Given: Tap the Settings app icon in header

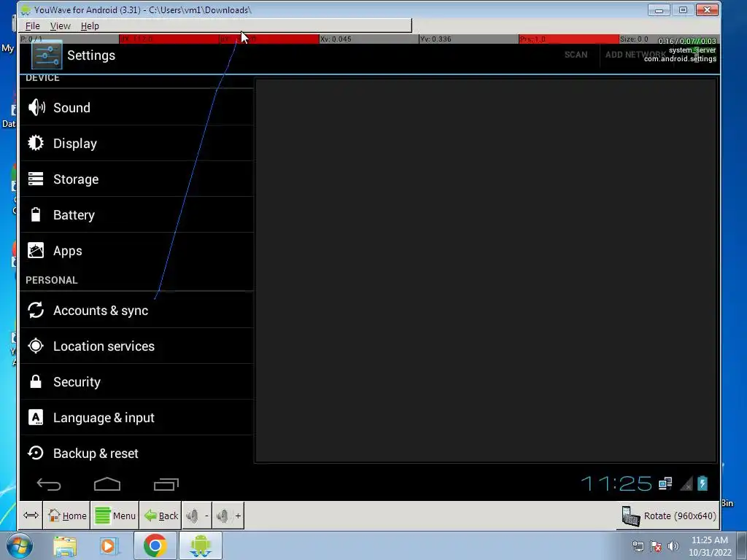Looking at the screenshot, I should point(47,55).
